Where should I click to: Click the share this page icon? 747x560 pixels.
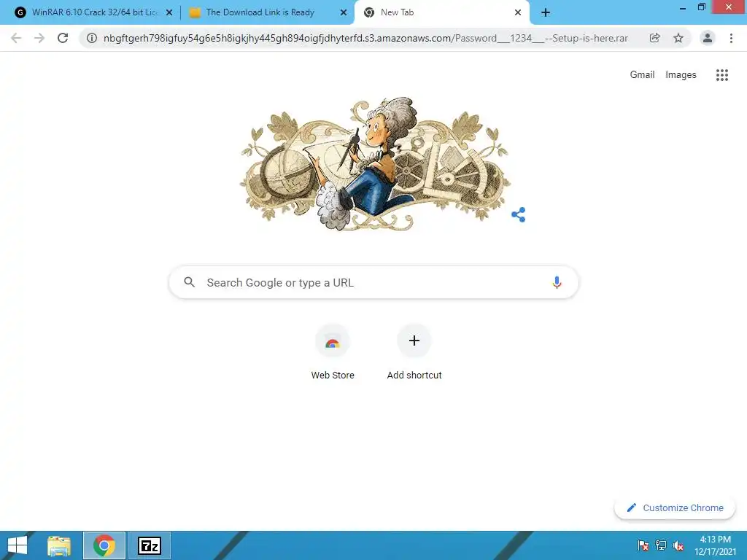pyautogui.click(x=654, y=38)
